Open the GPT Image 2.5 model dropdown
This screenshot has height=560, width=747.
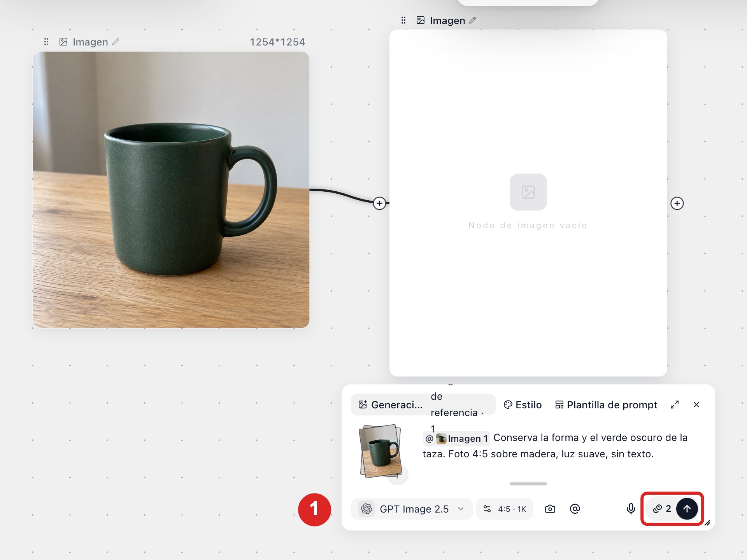412,509
